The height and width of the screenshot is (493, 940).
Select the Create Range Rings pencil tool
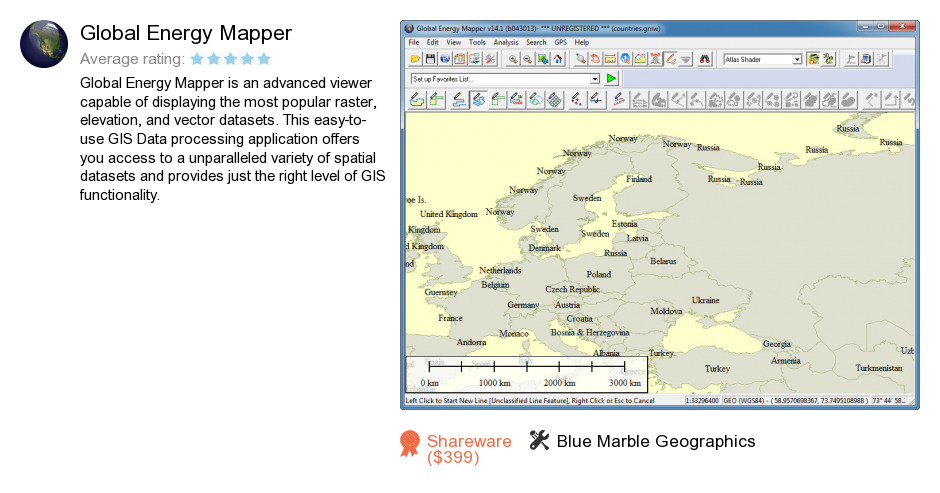[x=536, y=100]
